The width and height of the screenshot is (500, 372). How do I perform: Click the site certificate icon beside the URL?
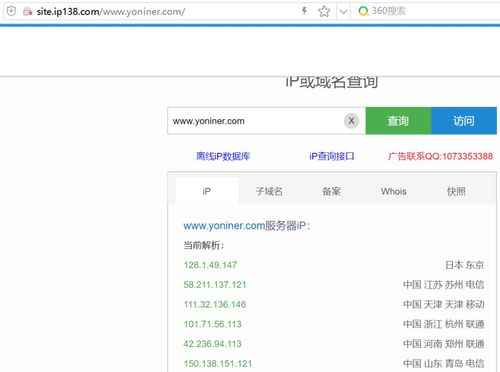coord(27,12)
